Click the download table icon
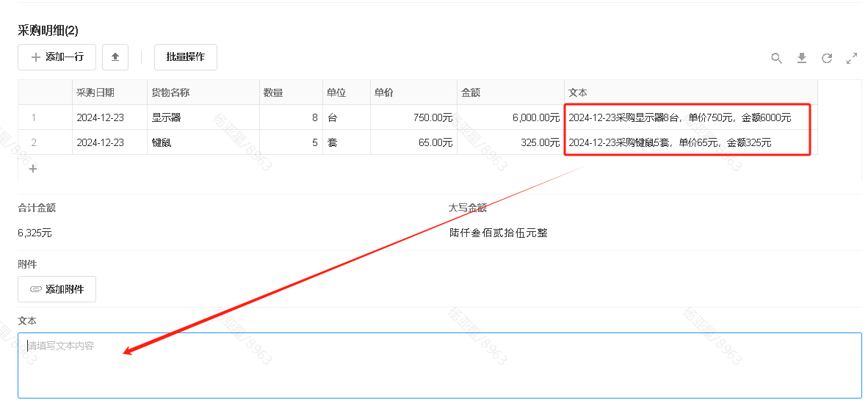The width and height of the screenshot is (868, 411). 802,58
